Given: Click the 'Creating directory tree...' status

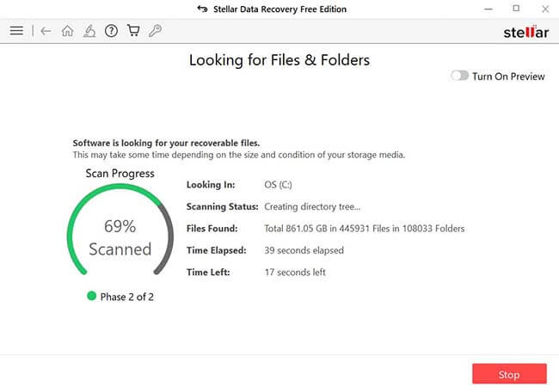Looking at the screenshot, I should click(312, 206).
